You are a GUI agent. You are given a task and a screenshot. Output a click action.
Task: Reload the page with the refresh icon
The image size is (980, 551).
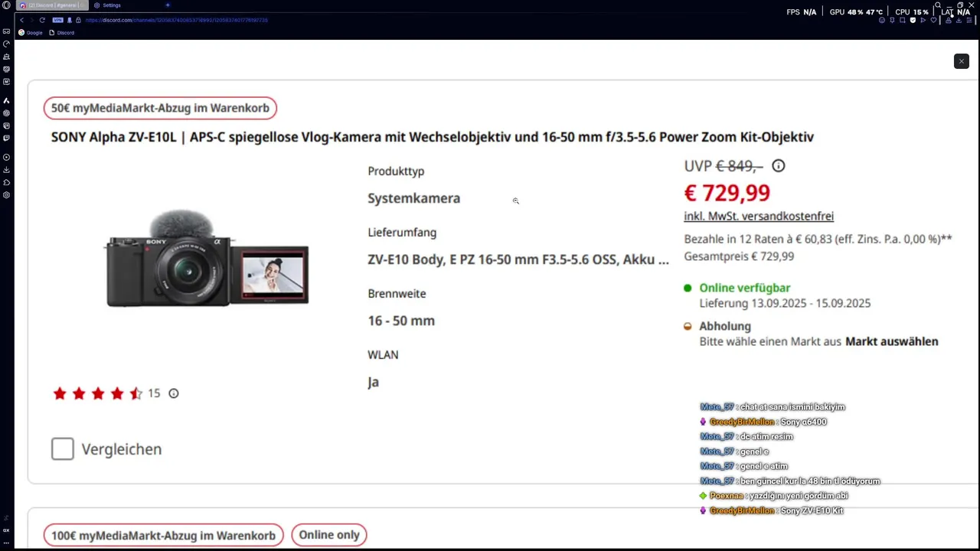[x=42, y=20]
